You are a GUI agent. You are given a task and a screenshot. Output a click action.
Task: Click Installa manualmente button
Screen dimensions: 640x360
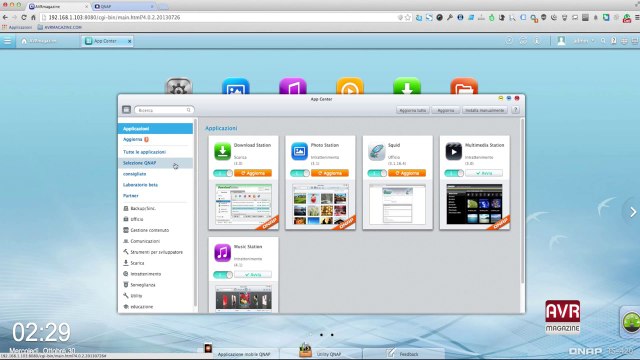click(485, 110)
